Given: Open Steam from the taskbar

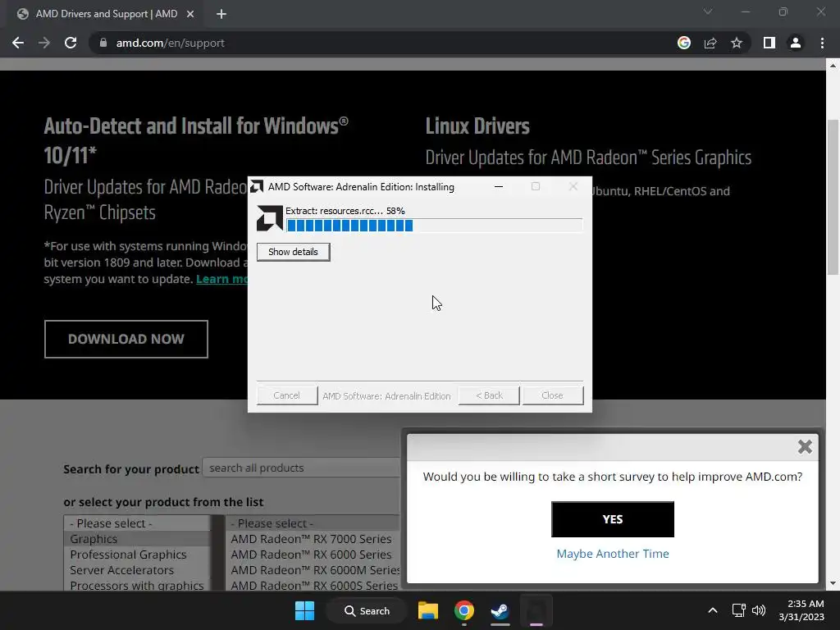Looking at the screenshot, I should (x=500, y=610).
